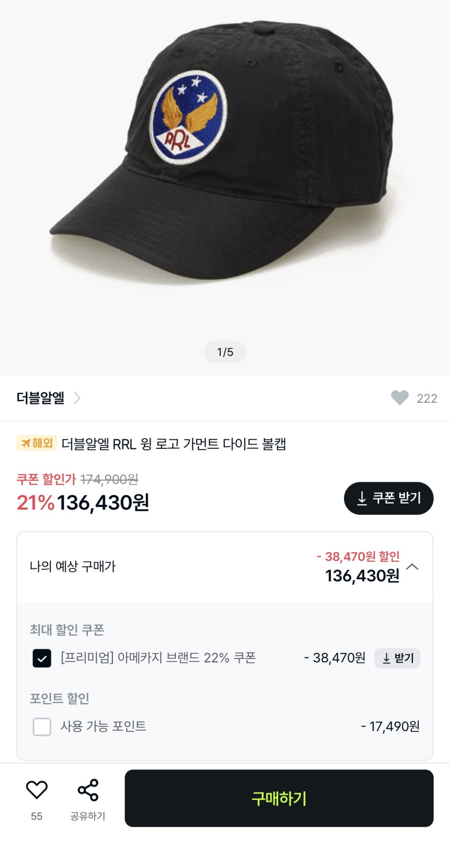
Task: Click the arrow next to 더블알엘
Action: [77, 398]
